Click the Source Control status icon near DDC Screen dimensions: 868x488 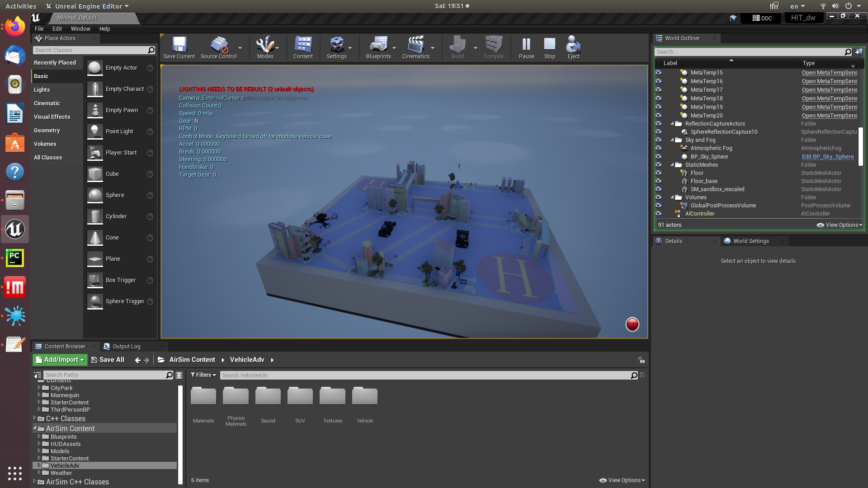click(733, 18)
